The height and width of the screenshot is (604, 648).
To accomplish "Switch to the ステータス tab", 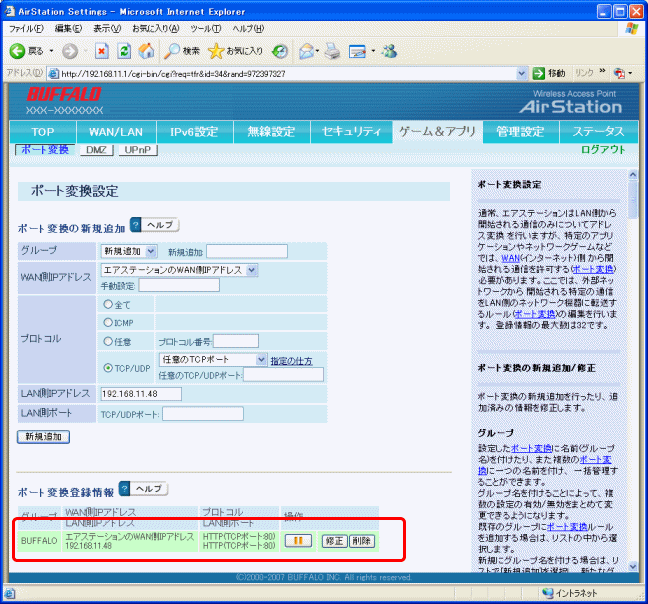I will coord(598,132).
